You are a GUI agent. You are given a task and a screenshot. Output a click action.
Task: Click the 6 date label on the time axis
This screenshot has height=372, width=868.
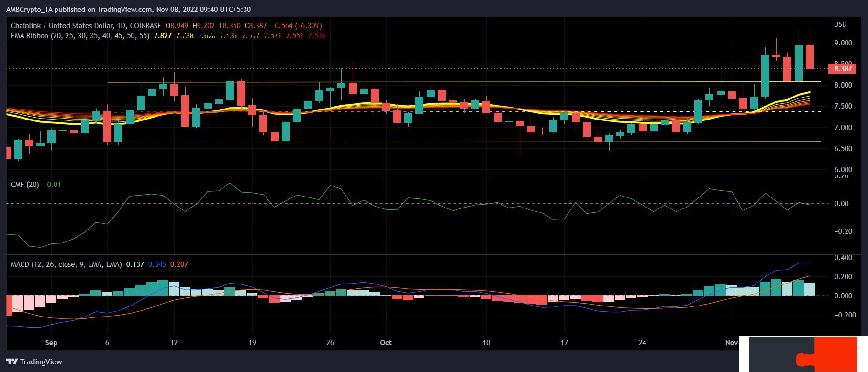(x=107, y=343)
